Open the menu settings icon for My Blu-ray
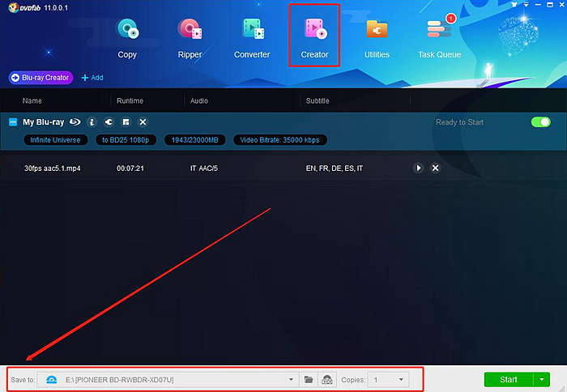Image resolution: width=567 pixels, height=392 pixels. 126,122
